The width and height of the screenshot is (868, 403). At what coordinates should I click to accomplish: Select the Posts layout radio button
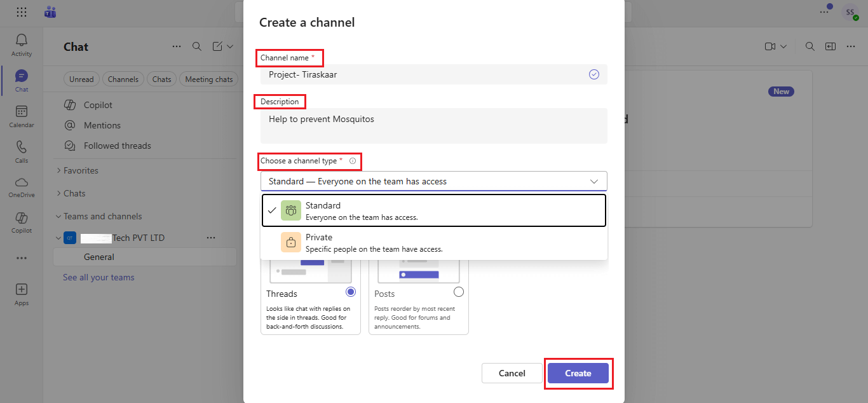[459, 292]
